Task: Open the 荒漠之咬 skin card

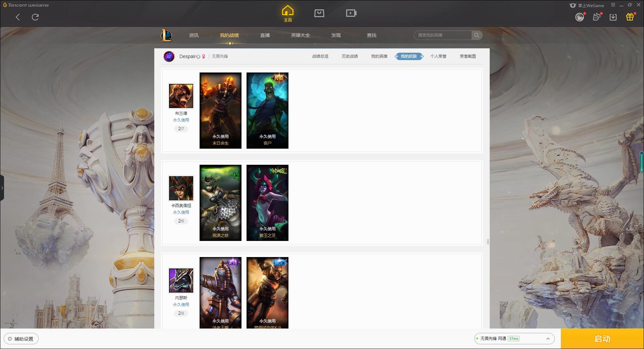Action: 220,203
